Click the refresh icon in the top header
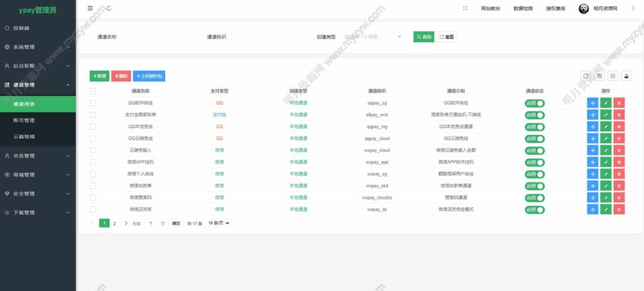The width and height of the screenshot is (644, 291). pos(109,8)
